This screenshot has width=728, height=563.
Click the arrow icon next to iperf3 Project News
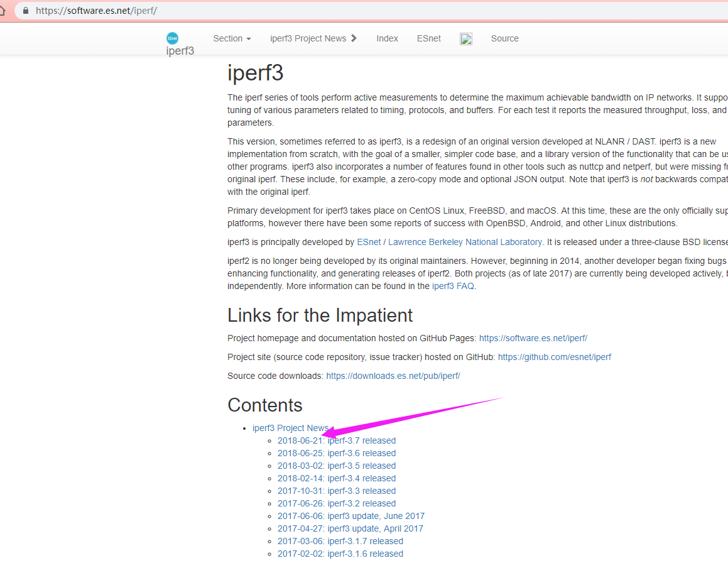(354, 38)
